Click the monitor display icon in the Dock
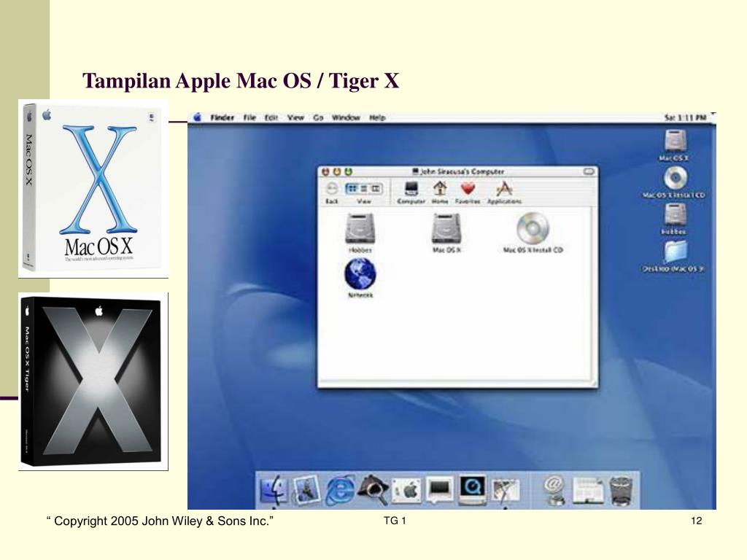Screen dimensions: 747x560 point(439,489)
